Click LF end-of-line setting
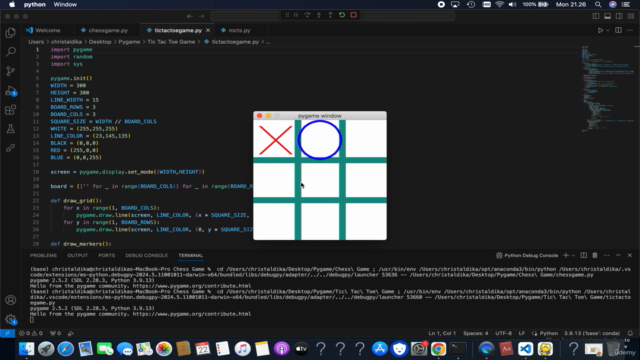Viewport: 640px width, 360px height. tap(522, 333)
